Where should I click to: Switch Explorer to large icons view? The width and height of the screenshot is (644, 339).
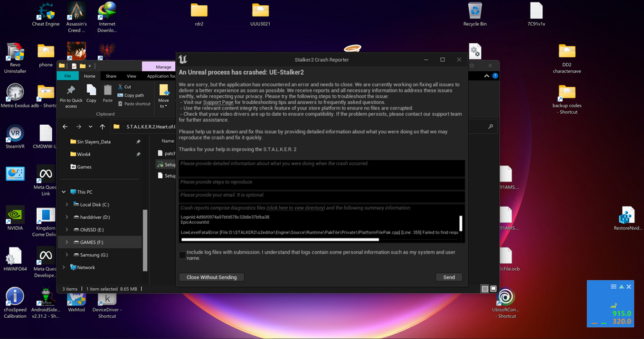click(x=493, y=289)
